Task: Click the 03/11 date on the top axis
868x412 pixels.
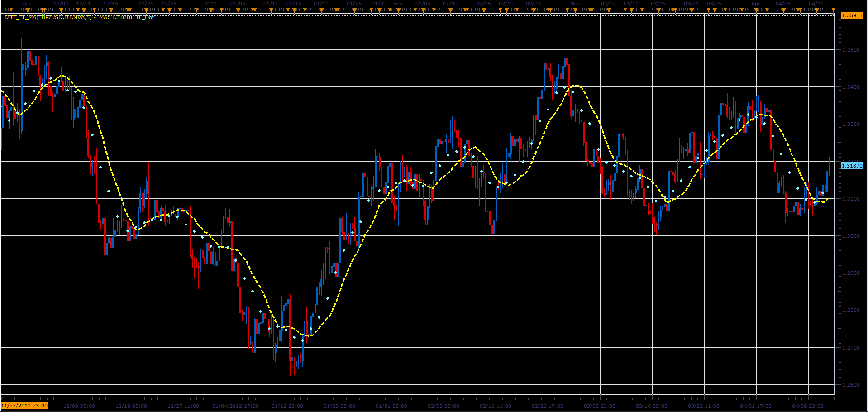Action: [x=631, y=4]
